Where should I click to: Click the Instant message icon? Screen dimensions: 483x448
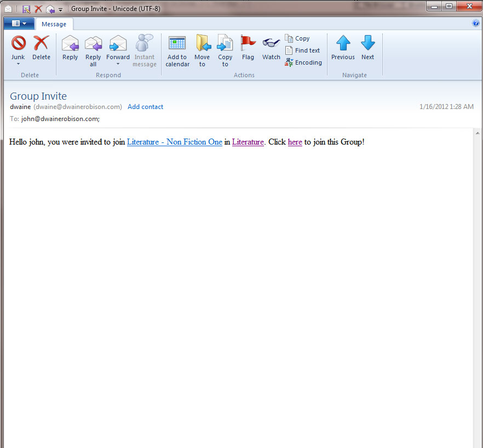pos(145,43)
